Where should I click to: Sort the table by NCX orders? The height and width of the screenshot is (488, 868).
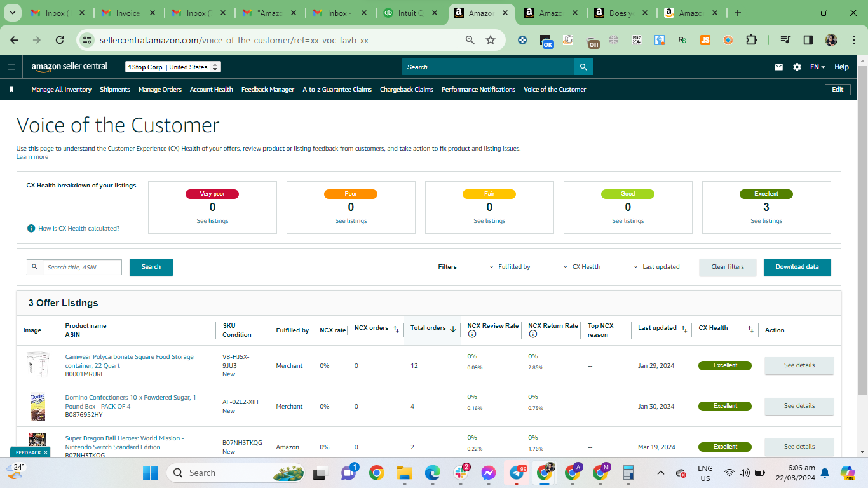[x=396, y=329]
